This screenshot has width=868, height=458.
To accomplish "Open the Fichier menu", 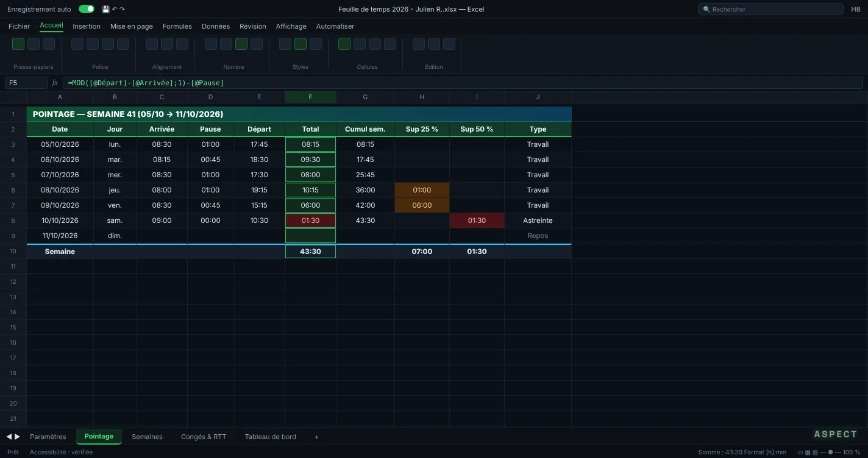I will coord(19,26).
